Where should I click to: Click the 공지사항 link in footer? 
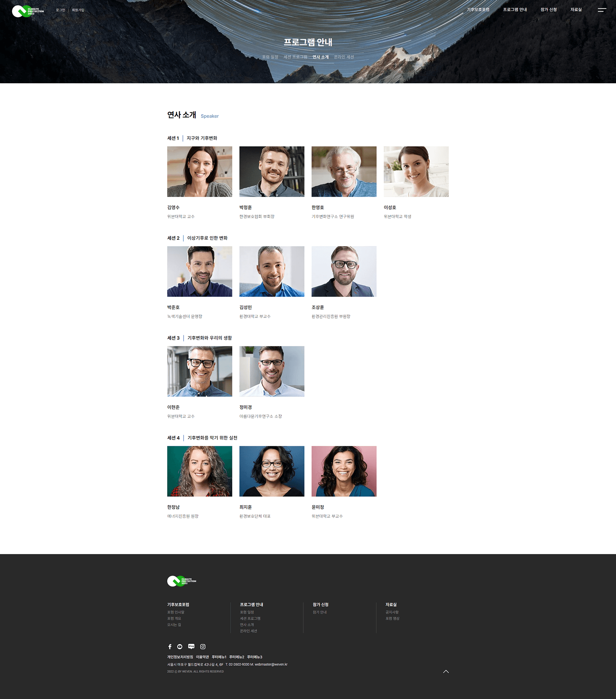click(392, 612)
